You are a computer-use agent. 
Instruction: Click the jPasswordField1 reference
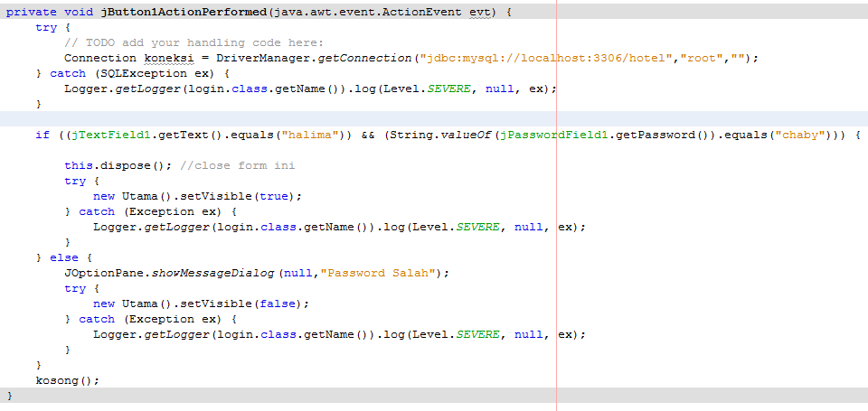click(553, 135)
